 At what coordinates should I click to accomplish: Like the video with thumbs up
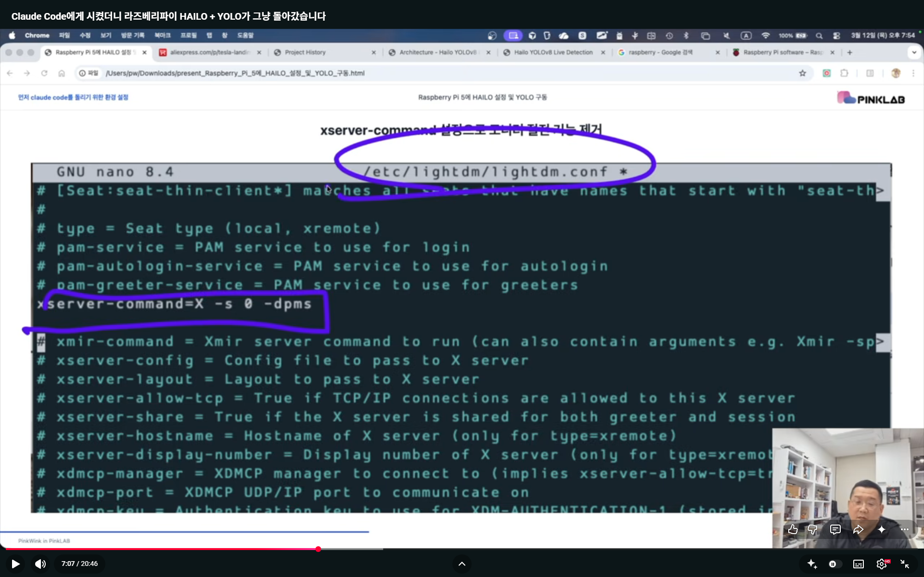[793, 529]
